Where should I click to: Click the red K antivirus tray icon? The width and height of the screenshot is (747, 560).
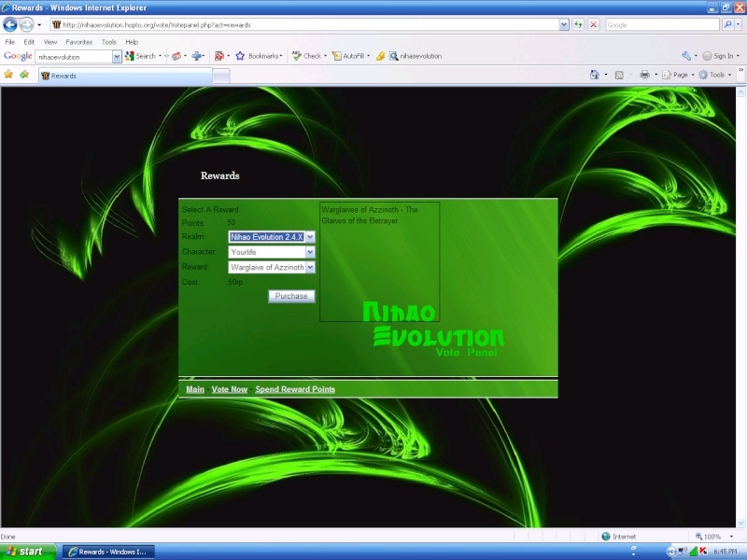[703, 552]
